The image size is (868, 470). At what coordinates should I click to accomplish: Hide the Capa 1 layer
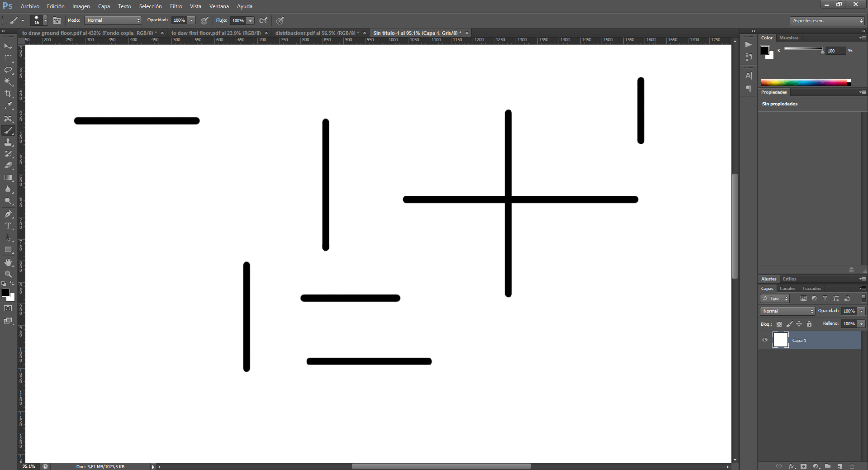coord(765,340)
